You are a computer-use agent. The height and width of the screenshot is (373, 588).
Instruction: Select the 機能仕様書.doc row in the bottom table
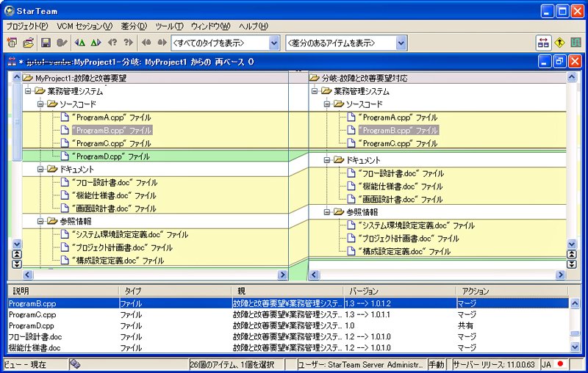click(288, 347)
